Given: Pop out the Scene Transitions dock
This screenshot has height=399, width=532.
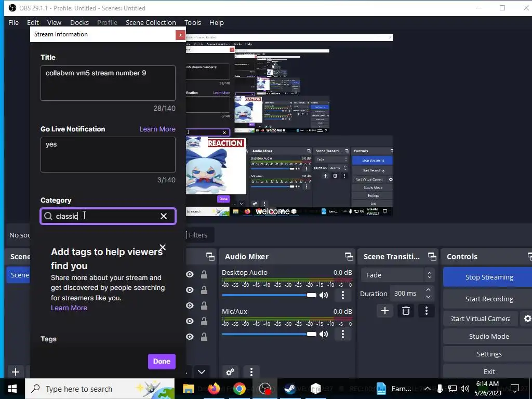Looking at the screenshot, I should coord(432,257).
